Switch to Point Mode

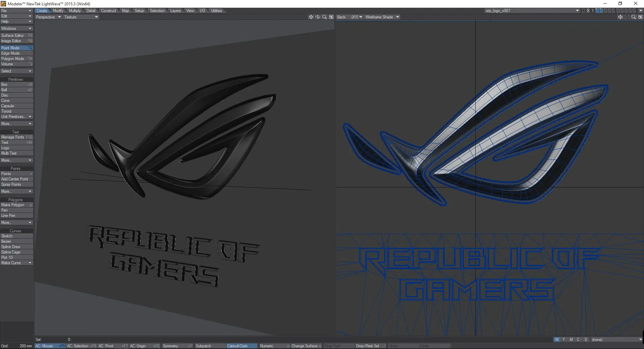pyautogui.click(x=16, y=48)
